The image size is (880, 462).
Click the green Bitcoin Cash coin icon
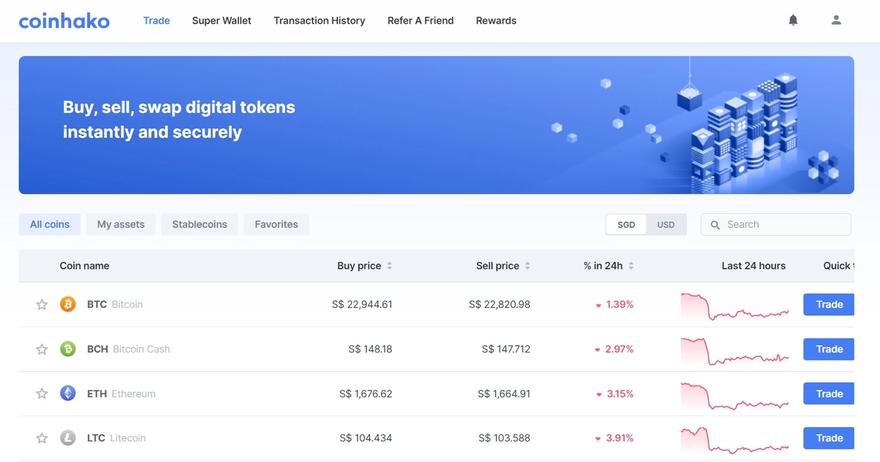click(68, 349)
